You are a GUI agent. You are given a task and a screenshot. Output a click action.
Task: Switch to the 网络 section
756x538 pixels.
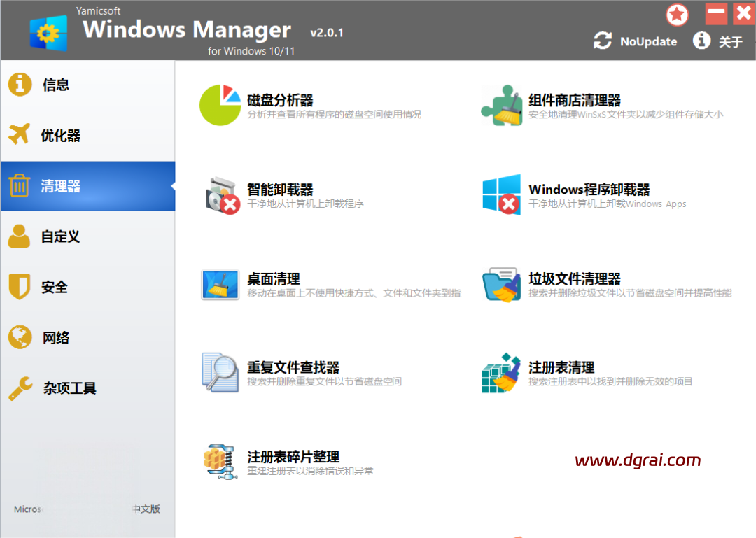[x=56, y=338]
